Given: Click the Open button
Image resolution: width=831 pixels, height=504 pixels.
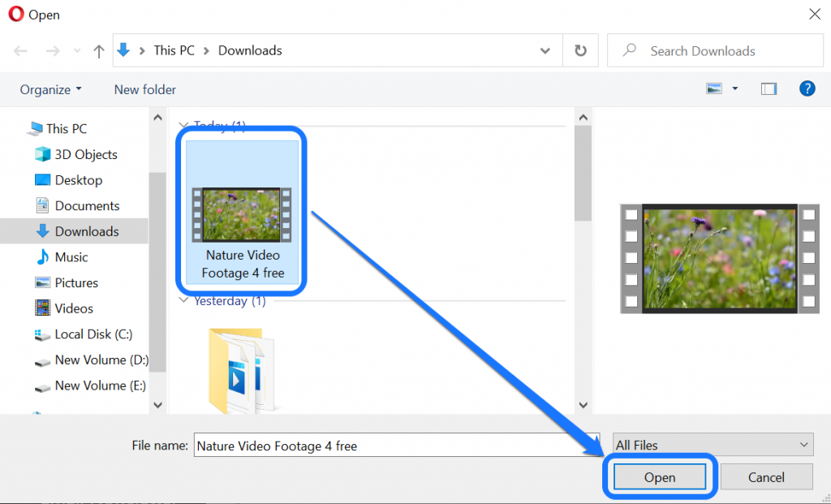Looking at the screenshot, I should 660,477.
